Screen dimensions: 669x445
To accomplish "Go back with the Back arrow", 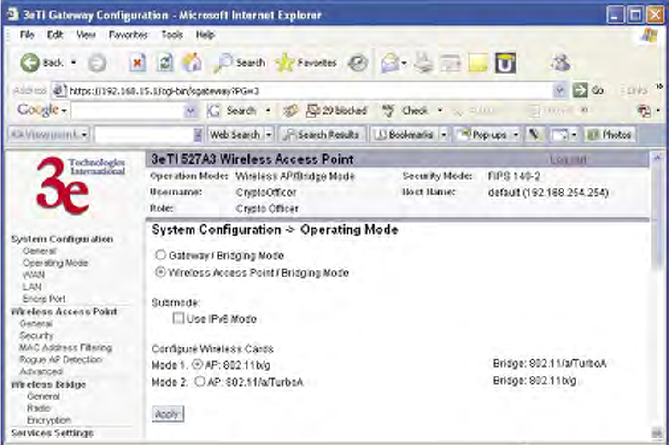I will pos(41,63).
